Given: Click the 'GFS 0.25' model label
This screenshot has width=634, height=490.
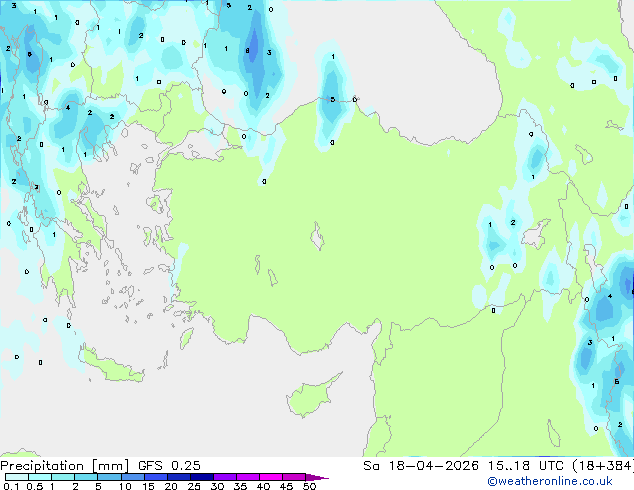Looking at the screenshot, I should [x=169, y=466].
